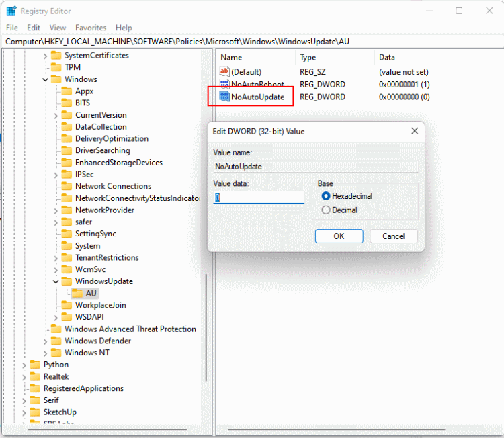Expand the WSDAPI key
The image size is (504, 438).
[x=56, y=318]
